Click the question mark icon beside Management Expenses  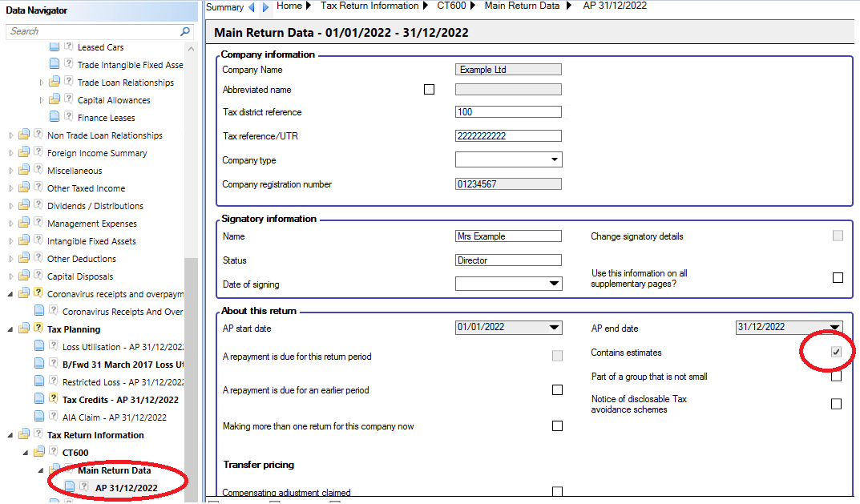click(x=38, y=222)
